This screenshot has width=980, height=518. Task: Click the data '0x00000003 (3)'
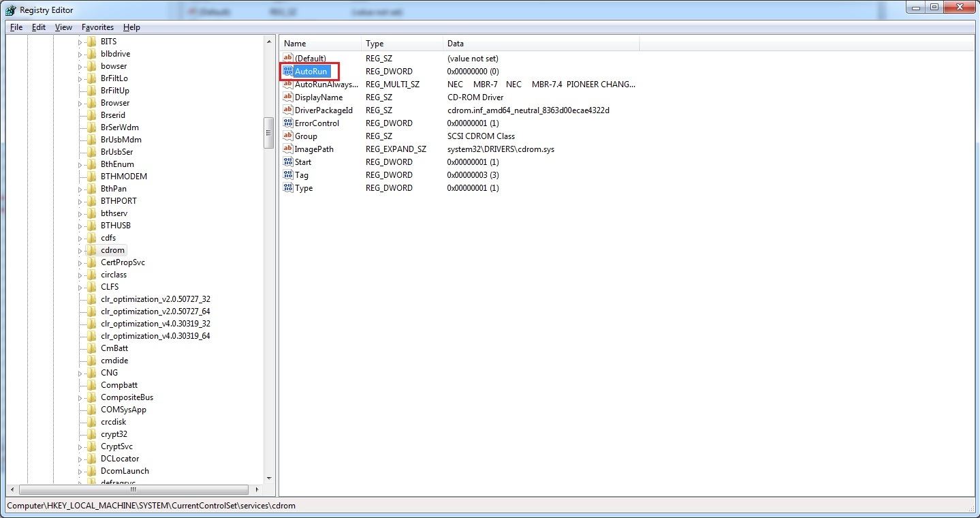(473, 175)
